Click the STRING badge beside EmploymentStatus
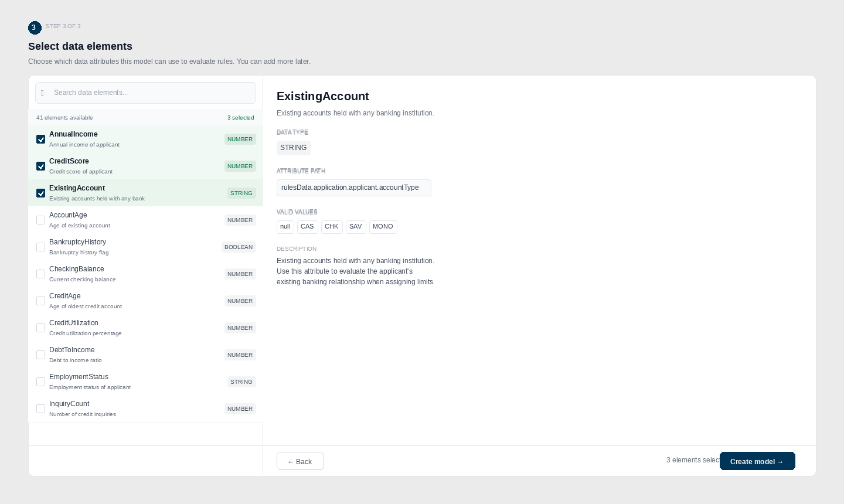Viewport: 844px width, 504px height. click(241, 382)
